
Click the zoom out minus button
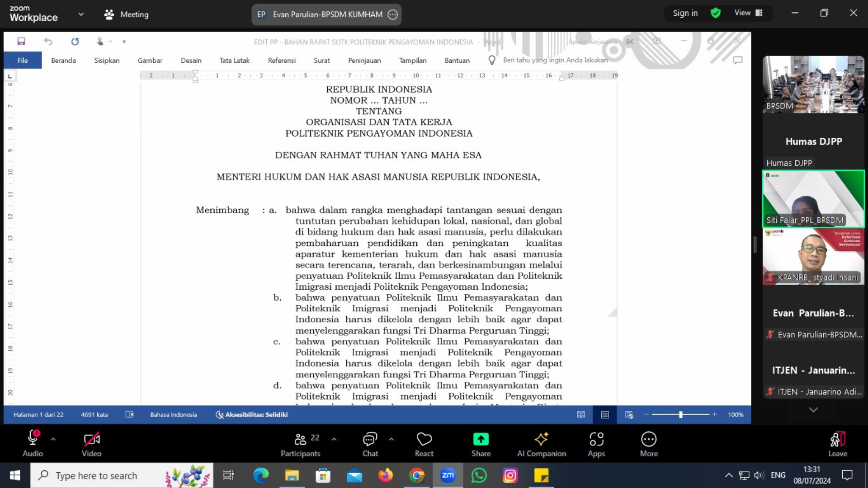coord(646,414)
